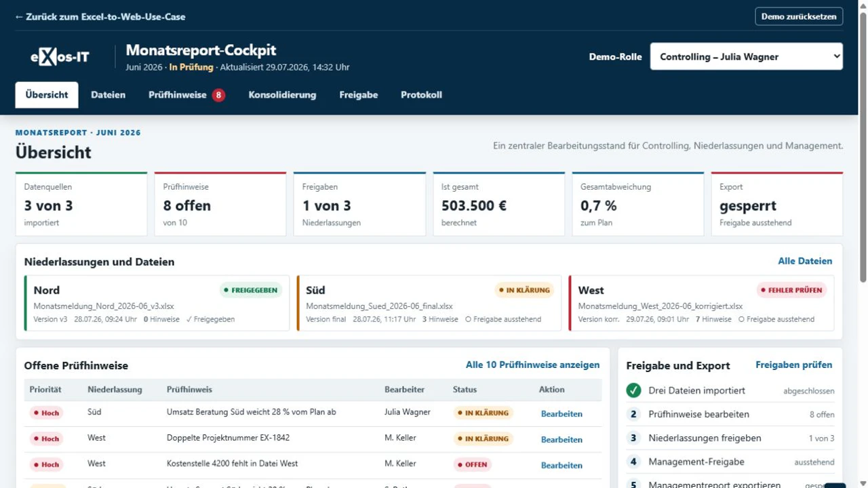
Task: Click IN KLÄRUNG status for Doppelte Projektnummer row
Action: 482,439
